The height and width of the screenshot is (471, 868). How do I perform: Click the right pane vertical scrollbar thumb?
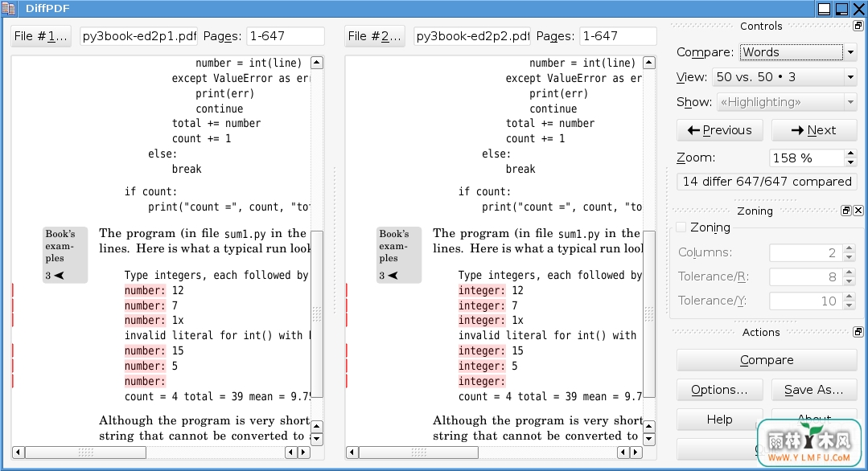(649, 314)
